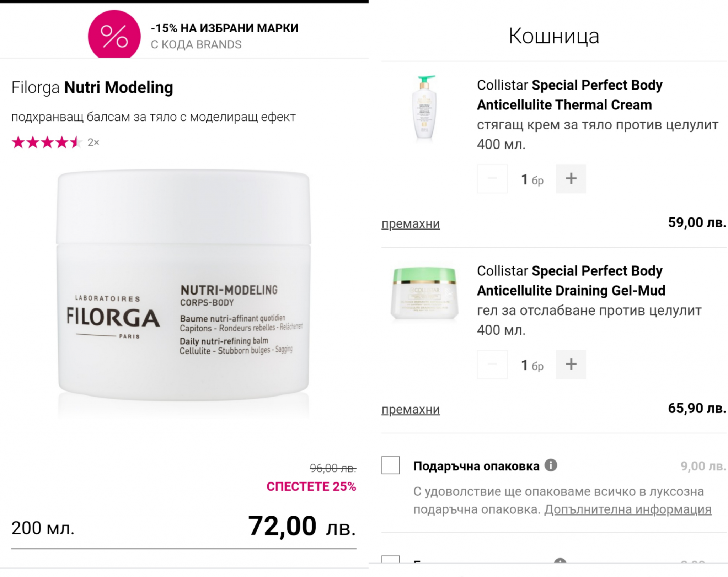This screenshot has width=728, height=577.
Task: Increase quantity of Thermal Cream with plus
Action: (571, 179)
